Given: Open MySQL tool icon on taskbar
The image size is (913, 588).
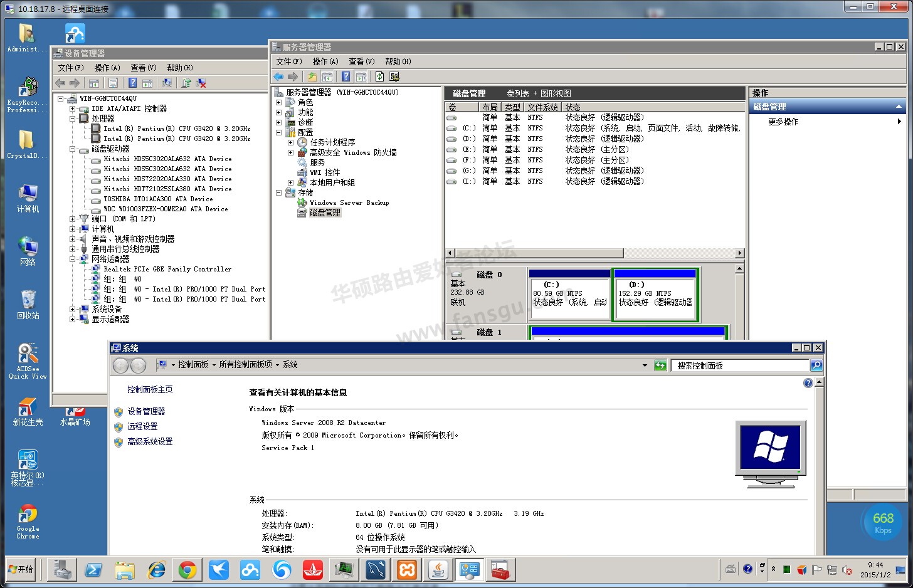Looking at the screenshot, I should point(376,570).
